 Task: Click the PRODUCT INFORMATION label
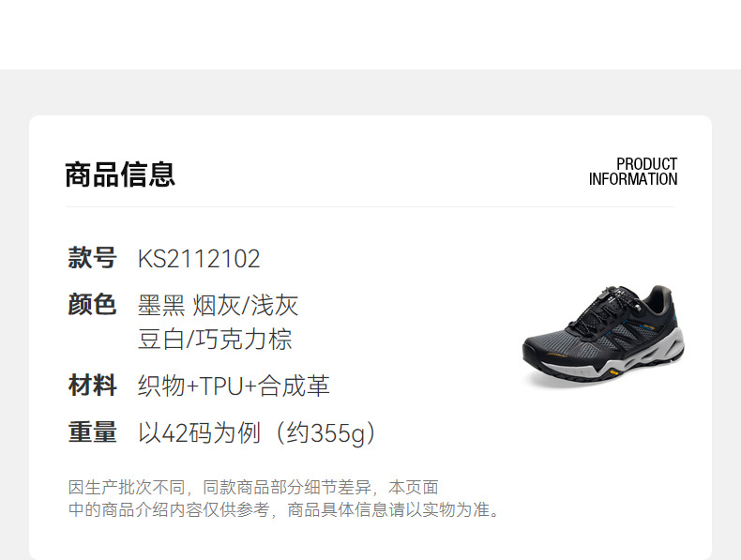click(x=633, y=172)
